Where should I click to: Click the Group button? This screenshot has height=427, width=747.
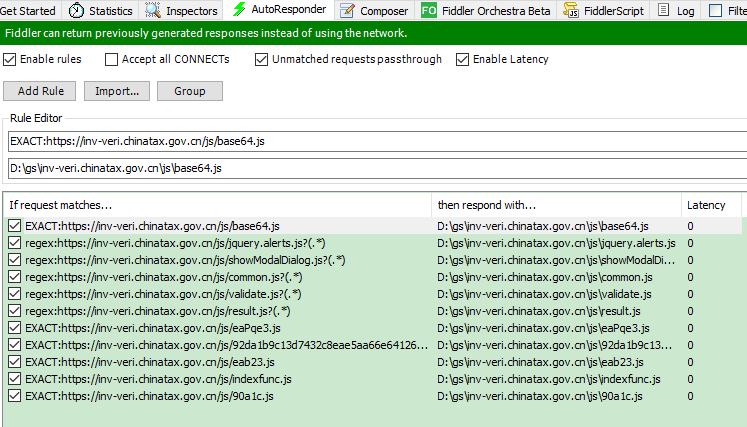coord(190,91)
